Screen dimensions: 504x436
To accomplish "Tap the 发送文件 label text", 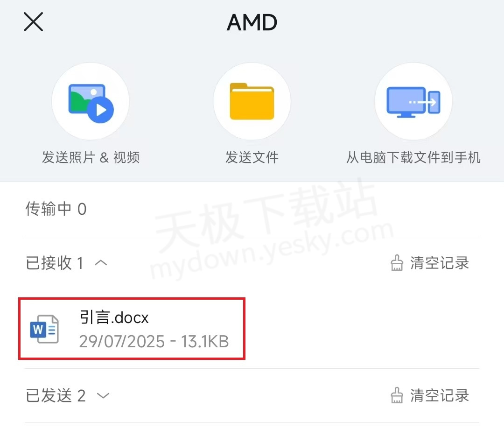I will point(252,157).
